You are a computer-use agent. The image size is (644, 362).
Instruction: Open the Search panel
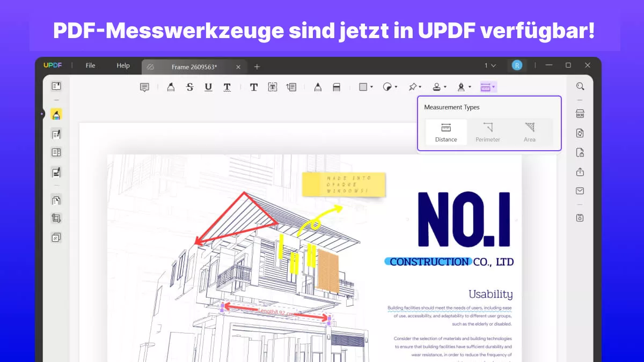click(580, 86)
